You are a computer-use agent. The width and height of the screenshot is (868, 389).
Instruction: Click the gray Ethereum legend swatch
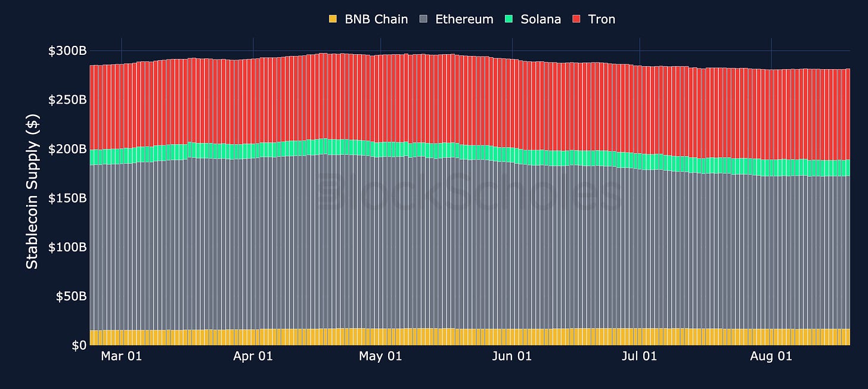click(x=423, y=19)
